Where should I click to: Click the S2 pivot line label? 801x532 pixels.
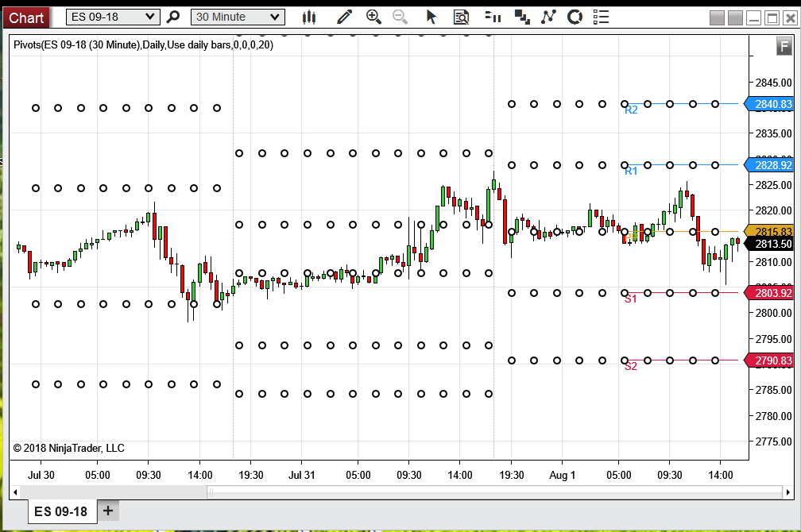631,367
